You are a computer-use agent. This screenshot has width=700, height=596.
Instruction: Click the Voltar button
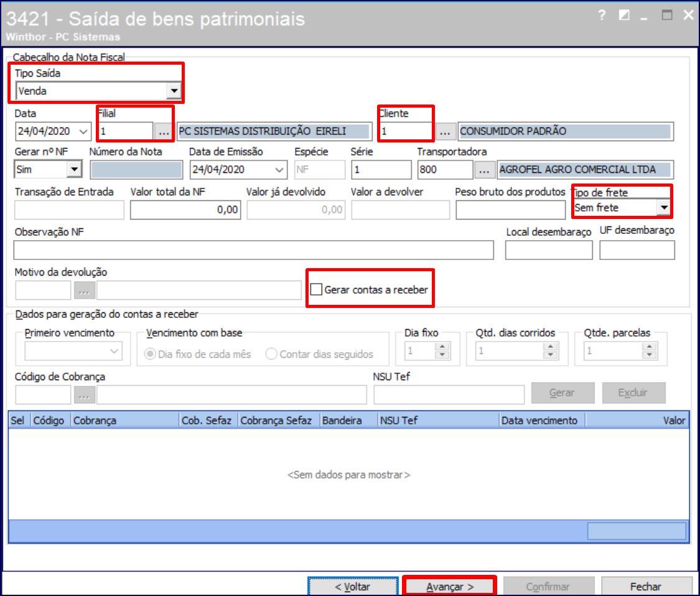pyautogui.click(x=353, y=587)
